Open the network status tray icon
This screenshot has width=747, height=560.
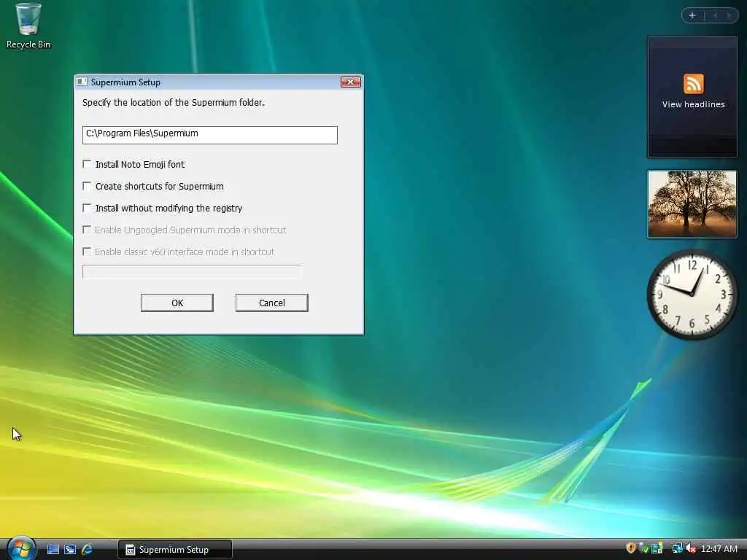tap(677, 548)
